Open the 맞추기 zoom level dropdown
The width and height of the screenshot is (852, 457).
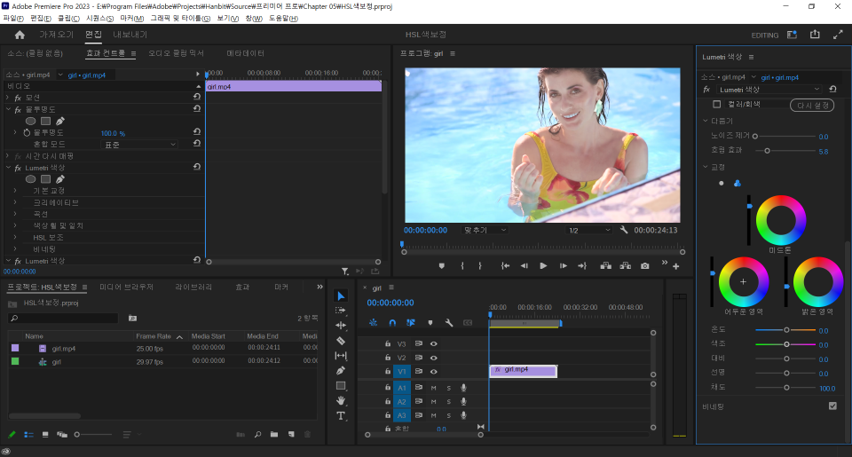coord(485,230)
